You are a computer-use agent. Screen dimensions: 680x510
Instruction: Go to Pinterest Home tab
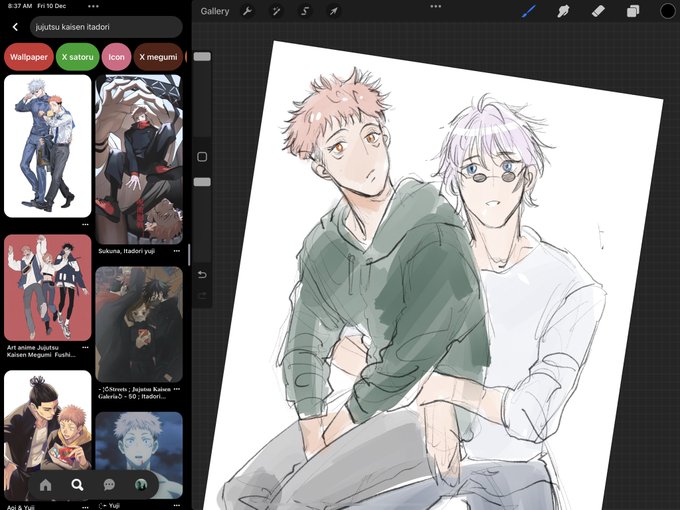[x=46, y=485]
